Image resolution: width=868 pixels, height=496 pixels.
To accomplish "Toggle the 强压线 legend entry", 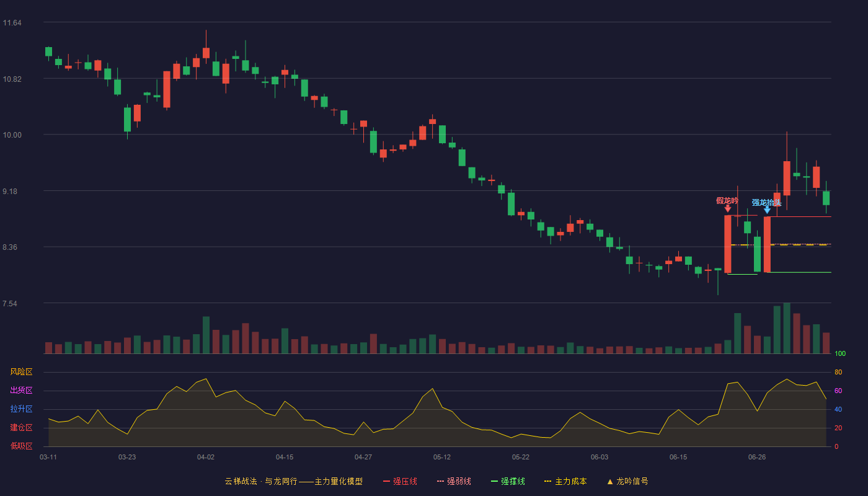I will (400, 481).
